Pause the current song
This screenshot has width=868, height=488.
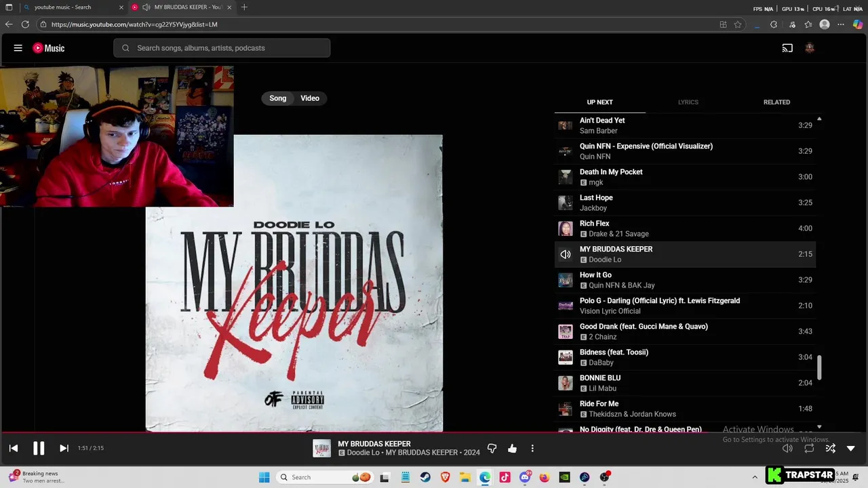(x=39, y=448)
